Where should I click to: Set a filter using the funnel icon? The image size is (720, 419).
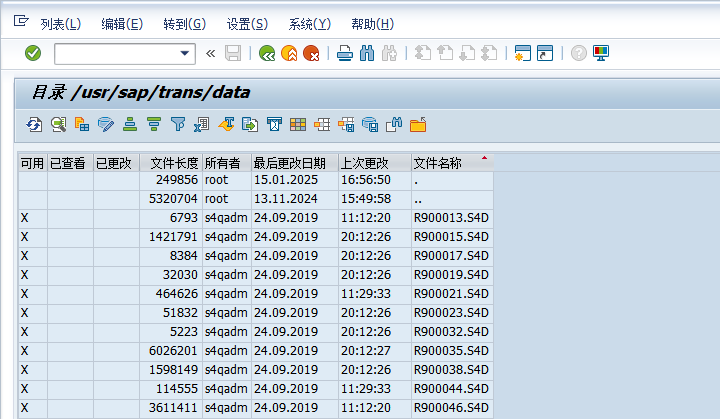click(x=178, y=125)
